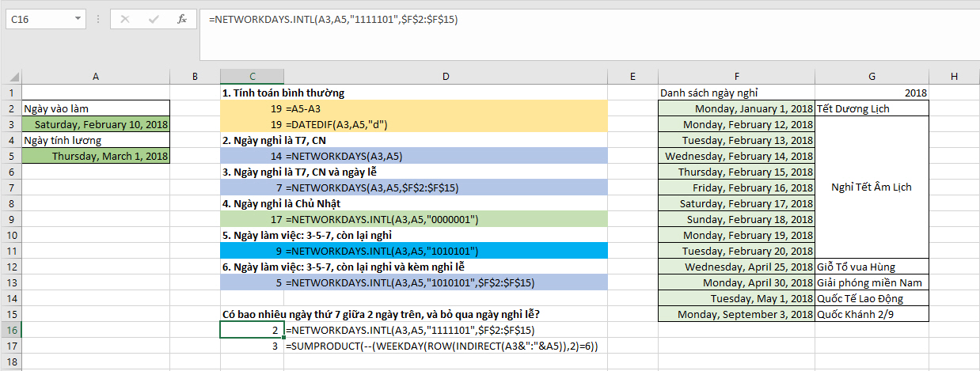
Task: Click Quốc Khánh 2/9 cell
Action: (872, 314)
